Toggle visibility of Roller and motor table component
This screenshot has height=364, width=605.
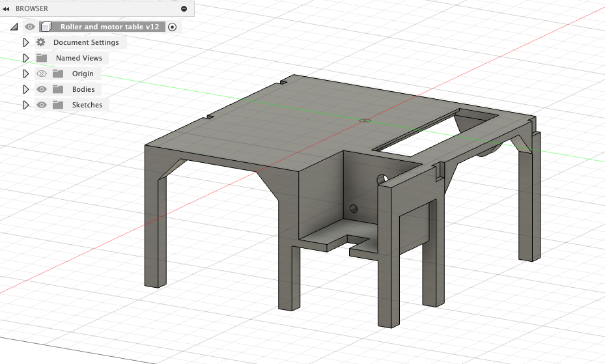(30, 27)
